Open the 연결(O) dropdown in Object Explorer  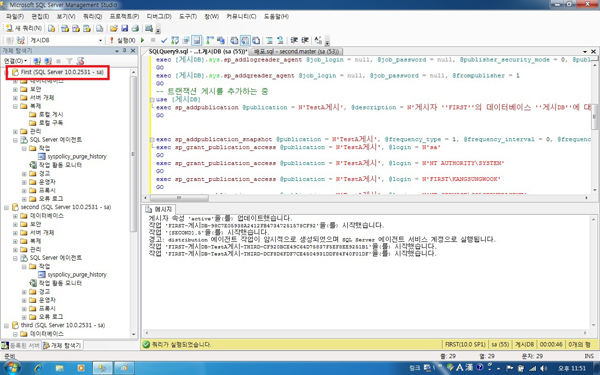(15, 61)
